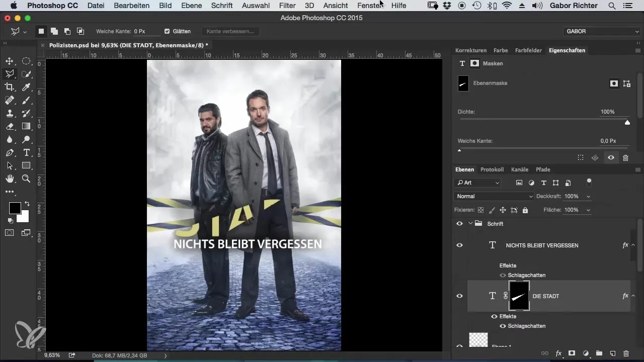Add layer mask from Layers panel bottom
The image size is (644, 362).
pos(572,353)
